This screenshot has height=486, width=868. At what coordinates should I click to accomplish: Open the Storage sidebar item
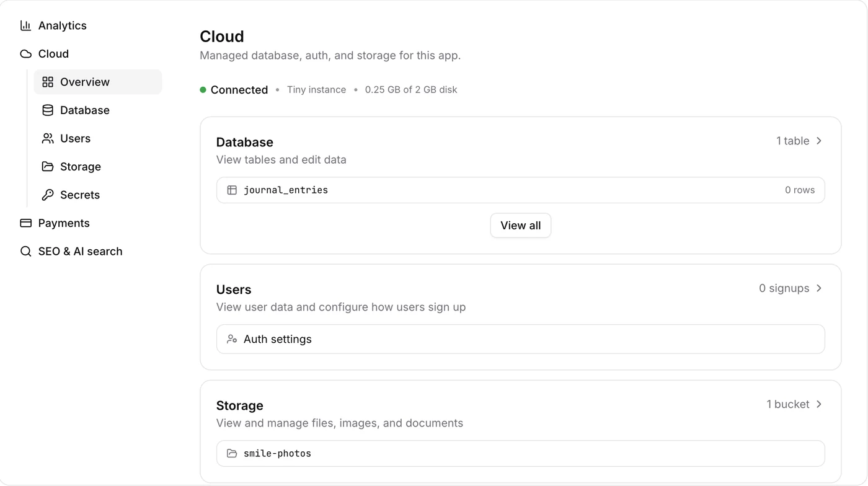tap(98, 167)
